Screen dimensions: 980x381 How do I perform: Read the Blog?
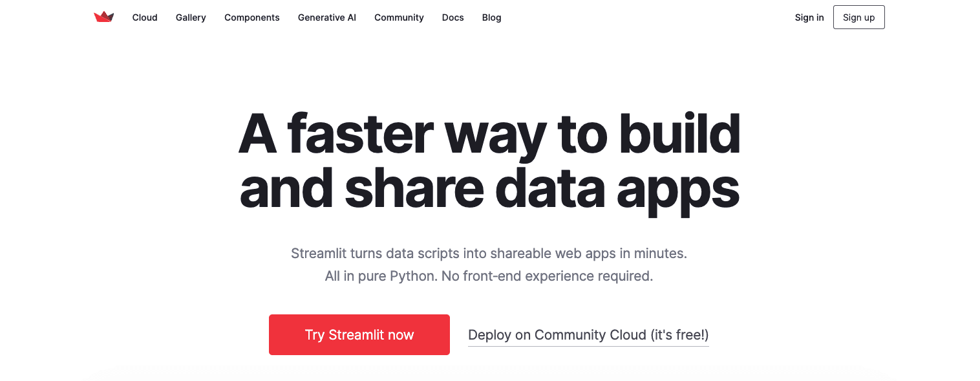coord(491,17)
